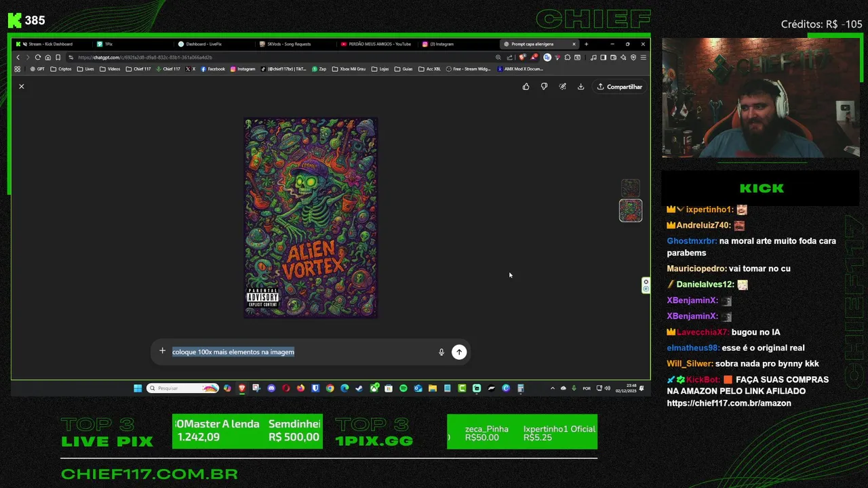Open the AMX Mod X Documentation bookmark
Viewport: 868px width, 488px height.
(520, 69)
